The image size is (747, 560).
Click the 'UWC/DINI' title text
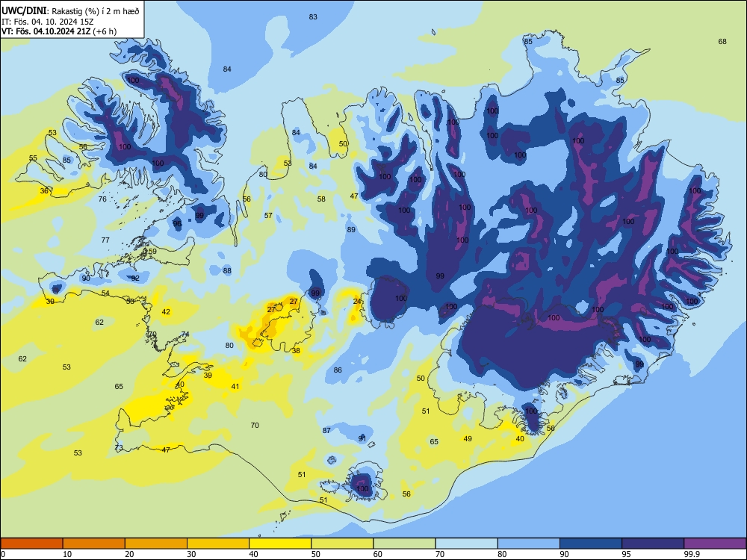24,11
